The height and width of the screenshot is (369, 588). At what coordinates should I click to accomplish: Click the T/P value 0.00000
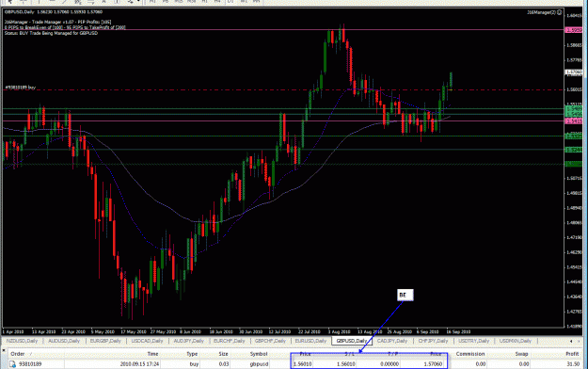pos(389,364)
